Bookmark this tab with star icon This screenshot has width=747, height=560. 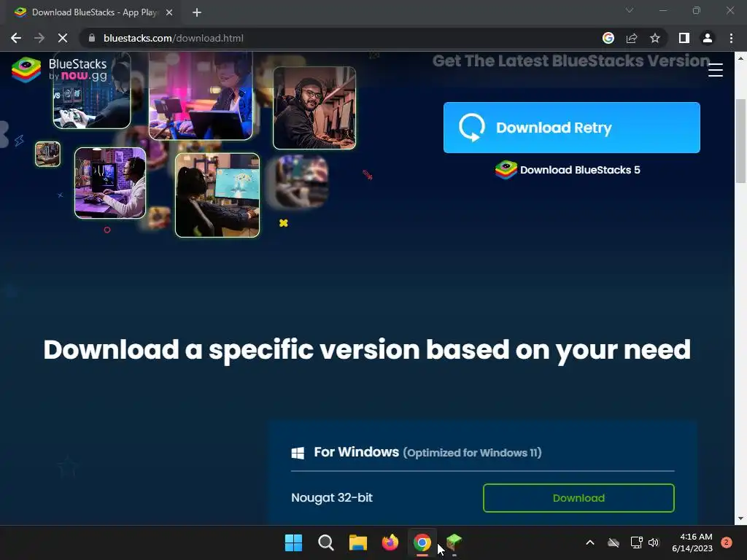(655, 38)
